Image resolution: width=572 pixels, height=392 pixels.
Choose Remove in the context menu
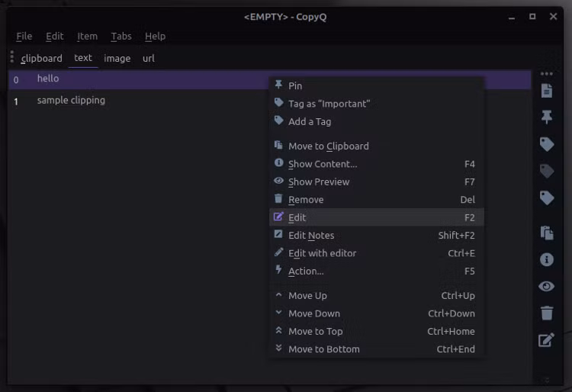[x=377, y=200]
